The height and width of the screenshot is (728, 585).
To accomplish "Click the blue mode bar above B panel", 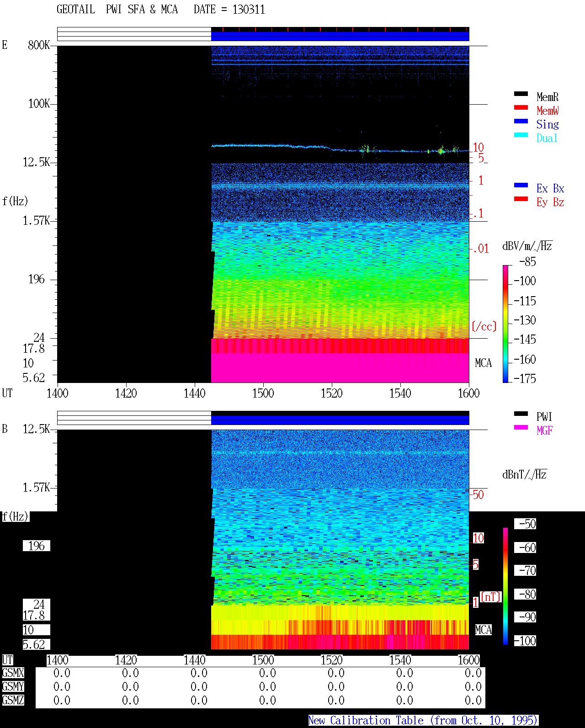I will 340,420.
